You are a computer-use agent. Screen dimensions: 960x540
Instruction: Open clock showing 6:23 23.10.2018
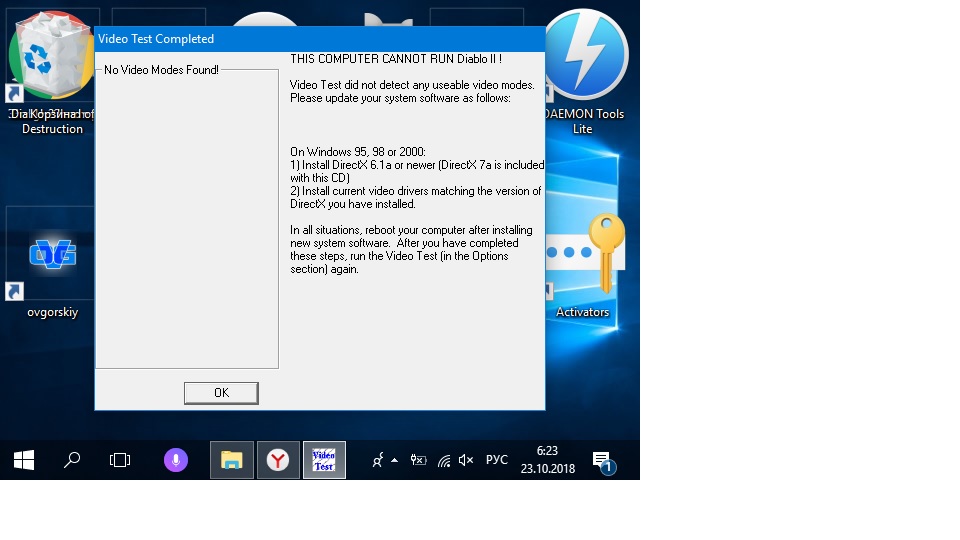547,460
